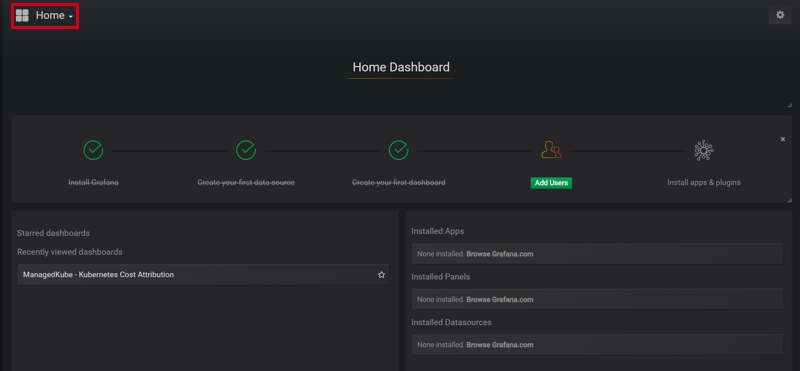Click the first dashboard checkmark icon
The image size is (800, 371).
398,151
